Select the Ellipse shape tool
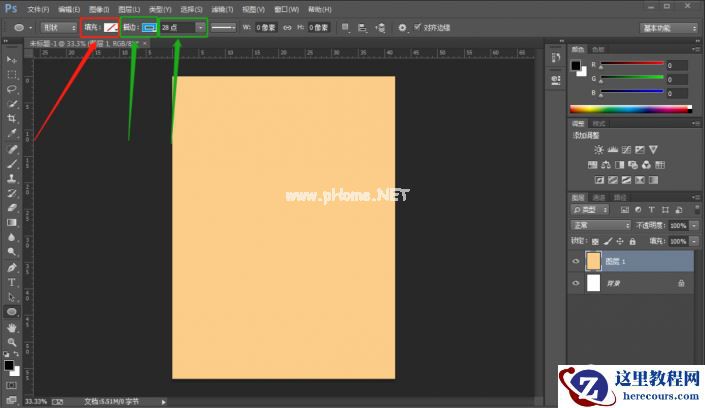The height and width of the screenshot is (408, 705). click(12, 312)
